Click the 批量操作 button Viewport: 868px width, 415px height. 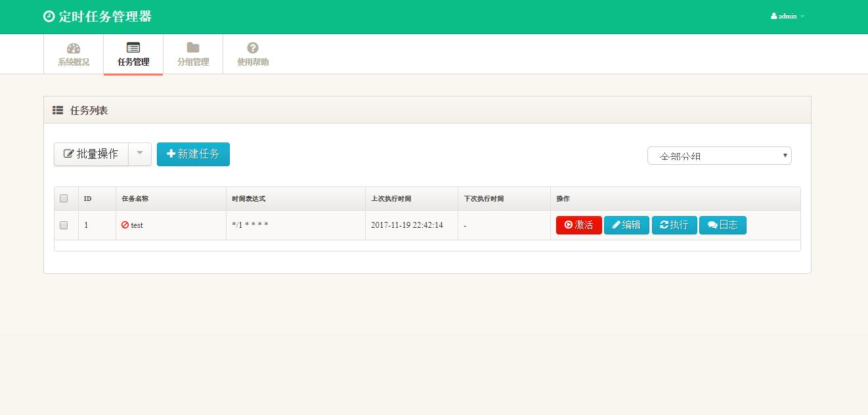(91, 154)
